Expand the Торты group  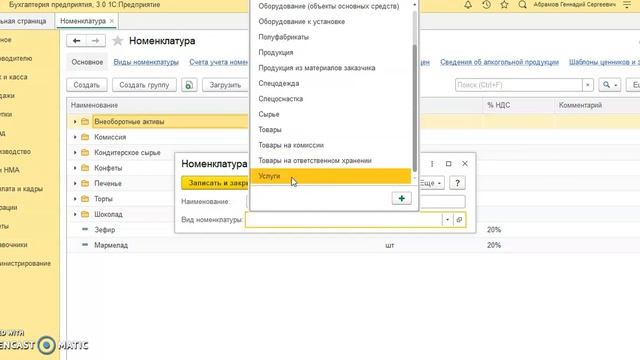75,199
